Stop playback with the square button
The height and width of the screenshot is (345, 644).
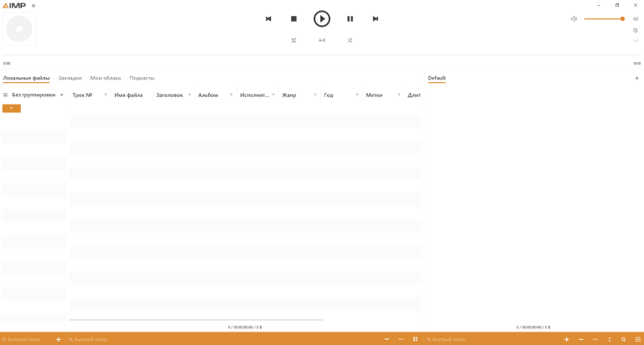pos(293,19)
